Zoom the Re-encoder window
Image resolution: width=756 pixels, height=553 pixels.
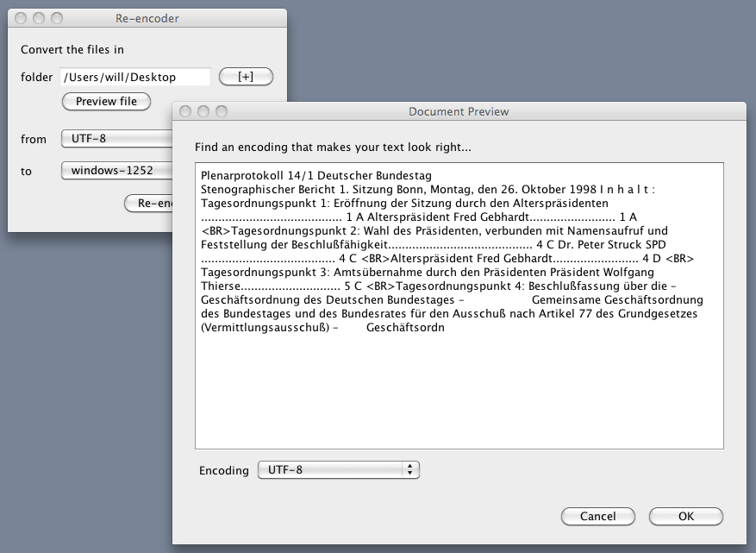pyautogui.click(x=57, y=17)
